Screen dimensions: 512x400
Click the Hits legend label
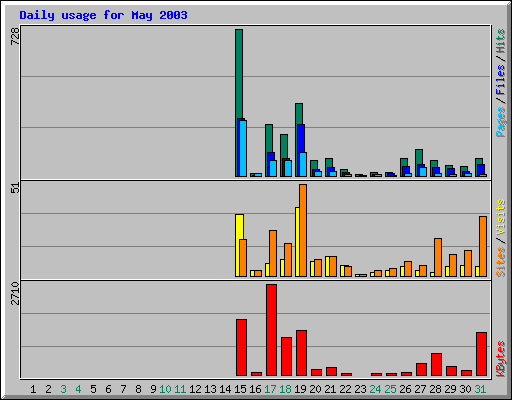pyautogui.click(x=500, y=41)
